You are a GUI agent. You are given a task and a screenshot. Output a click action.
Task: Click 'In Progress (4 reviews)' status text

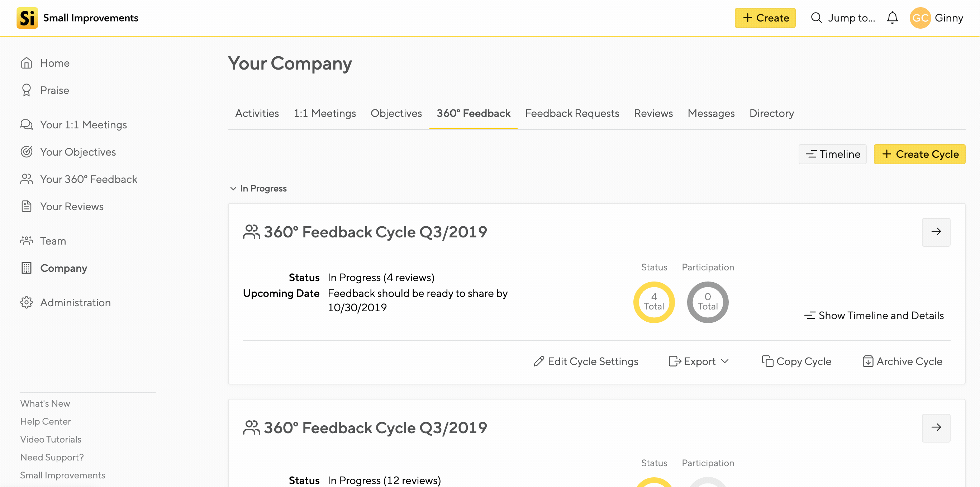click(381, 277)
